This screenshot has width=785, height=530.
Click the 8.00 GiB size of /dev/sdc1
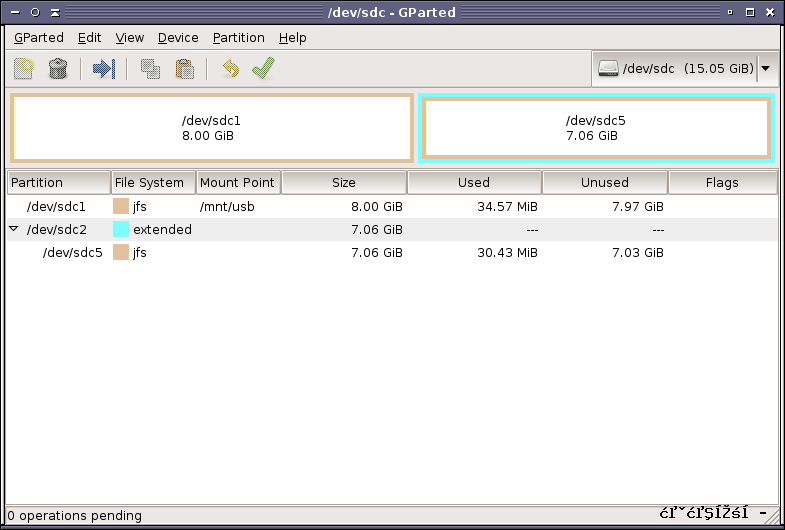(376, 206)
